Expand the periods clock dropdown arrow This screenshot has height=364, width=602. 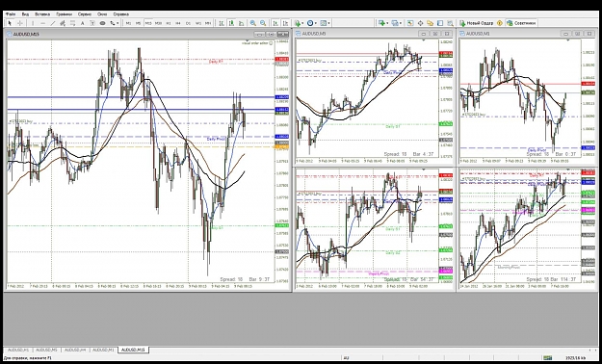316,23
